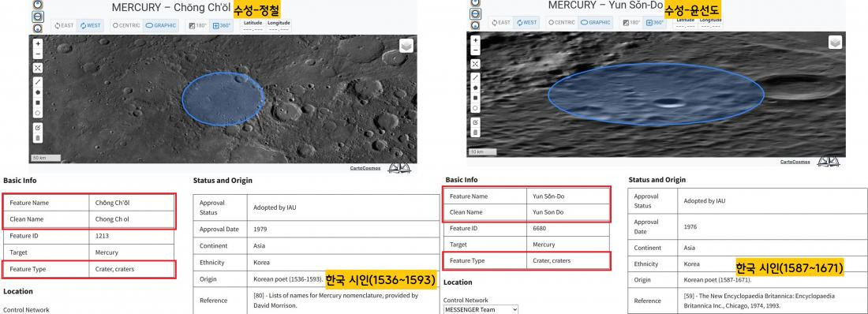Set 360° longitude range on Yun Sŏn-Do map
The width and height of the screenshot is (868, 314).
pos(654,22)
